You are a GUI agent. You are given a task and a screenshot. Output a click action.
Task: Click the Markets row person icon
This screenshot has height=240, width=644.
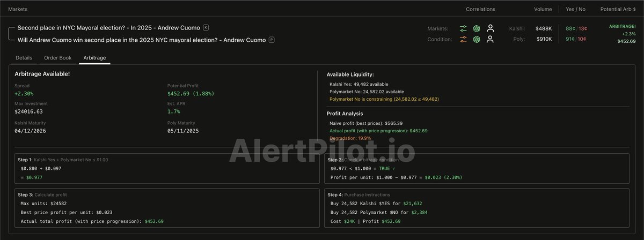[x=490, y=28]
